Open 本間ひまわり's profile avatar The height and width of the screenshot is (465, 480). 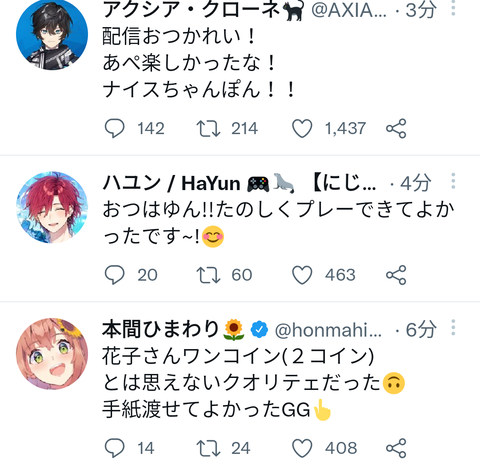click(52, 354)
